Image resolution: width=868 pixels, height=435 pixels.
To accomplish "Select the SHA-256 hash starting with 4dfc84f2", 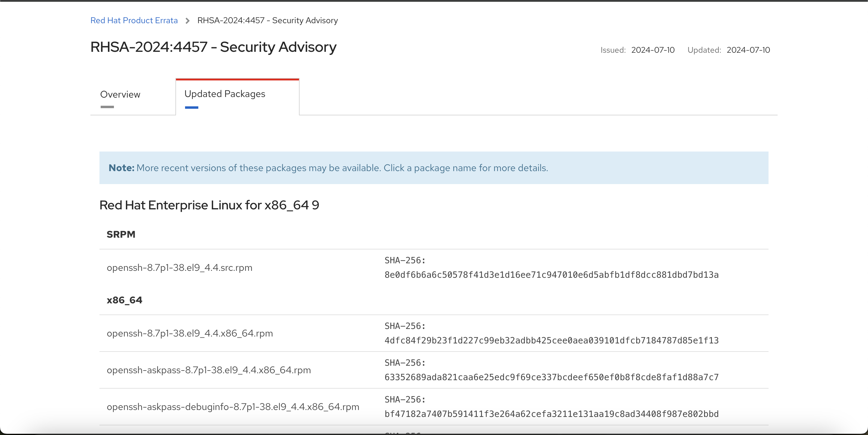I will coord(552,341).
